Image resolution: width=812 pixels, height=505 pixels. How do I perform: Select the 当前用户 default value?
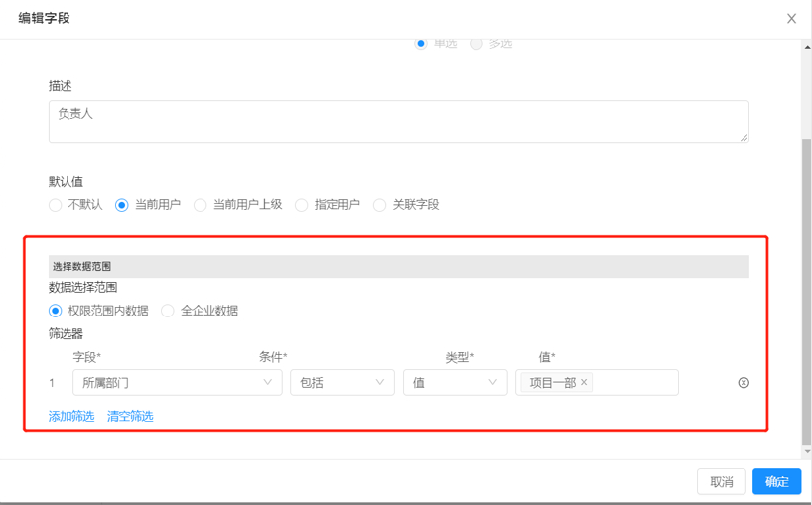click(x=122, y=205)
